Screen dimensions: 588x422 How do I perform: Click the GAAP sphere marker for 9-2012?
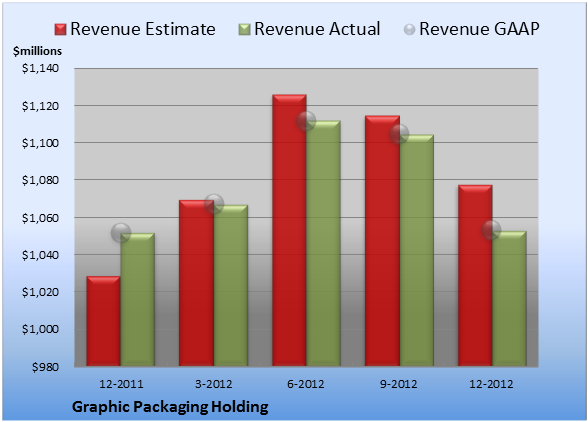399,134
